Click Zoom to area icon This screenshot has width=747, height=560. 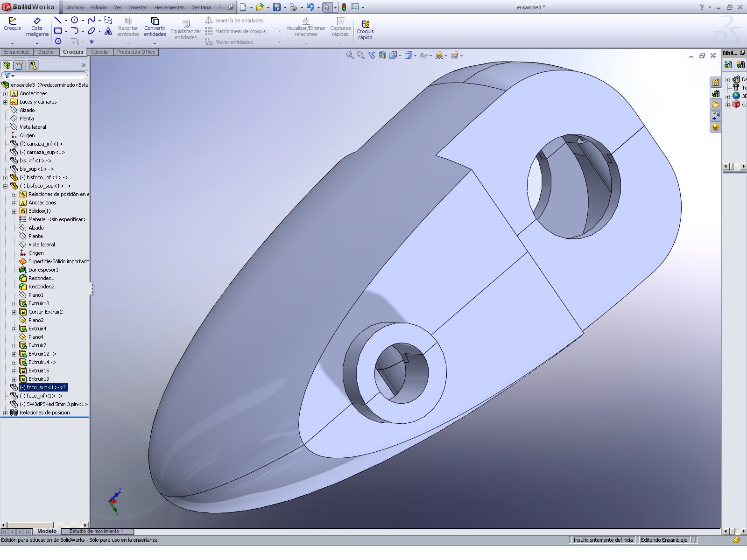[360, 55]
